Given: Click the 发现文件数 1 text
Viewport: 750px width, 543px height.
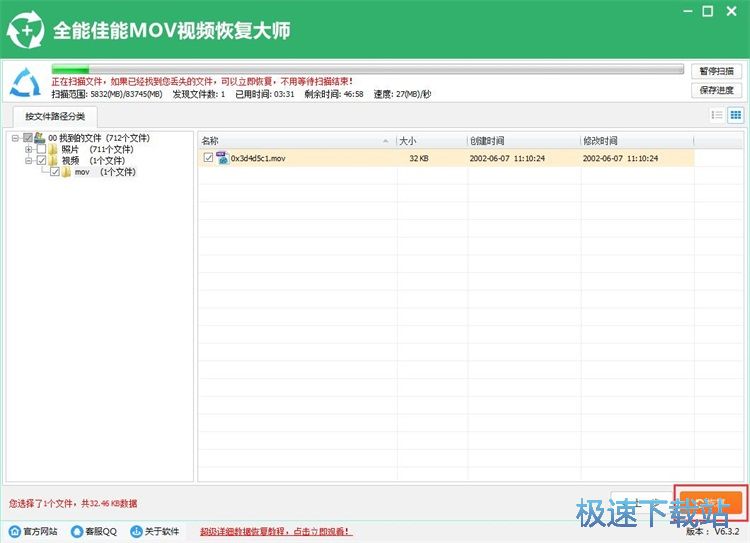Looking at the screenshot, I should pos(199,94).
